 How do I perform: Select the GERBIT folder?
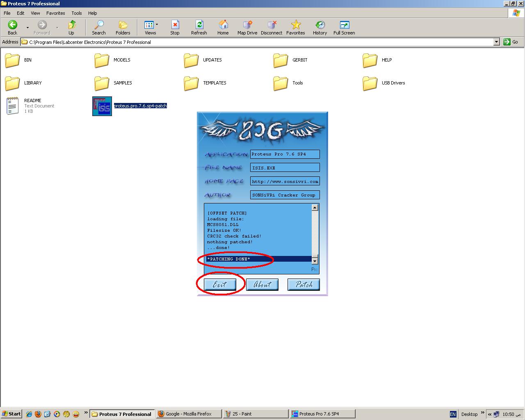(x=290, y=60)
